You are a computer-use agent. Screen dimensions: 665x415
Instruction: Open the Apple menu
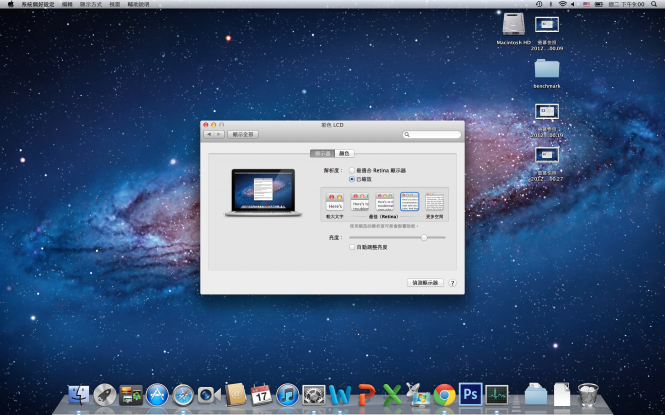click(11, 4)
